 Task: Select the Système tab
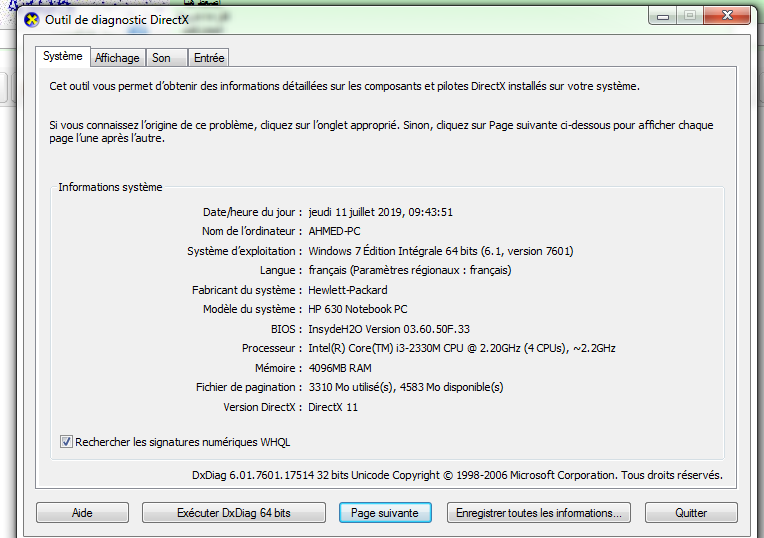[x=63, y=57]
